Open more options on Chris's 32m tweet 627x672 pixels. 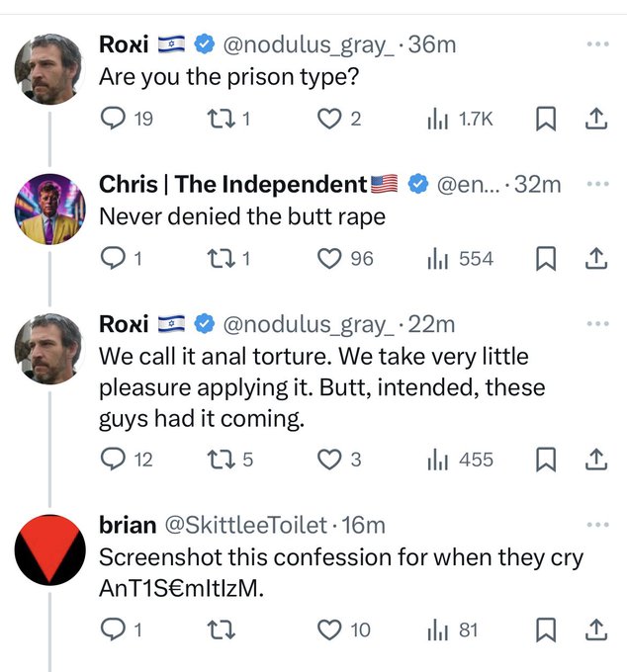[597, 184]
